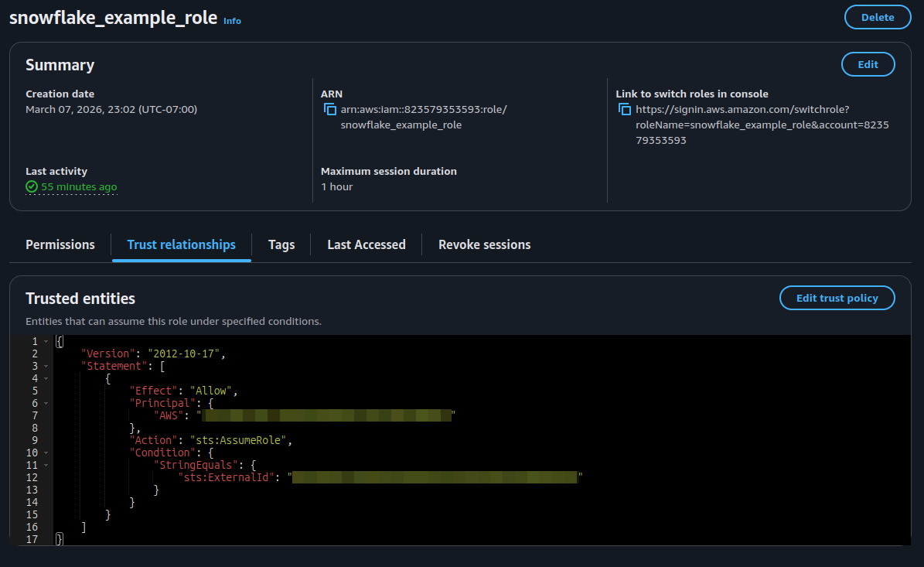This screenshot has width=924, height=567.
Task: Click the redacted AWS principal value
Action: (x=326, y=415)
